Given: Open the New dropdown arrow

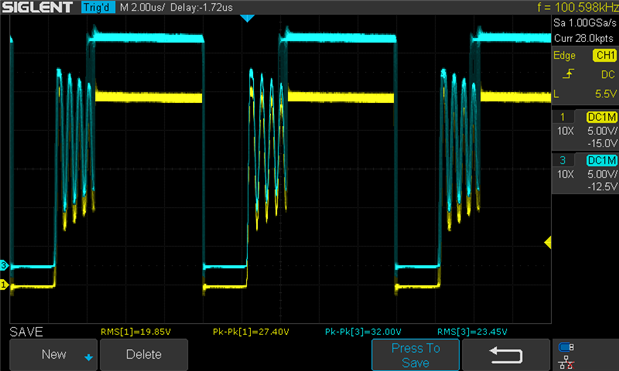Looking at the screenshot, I should point(88,357).
